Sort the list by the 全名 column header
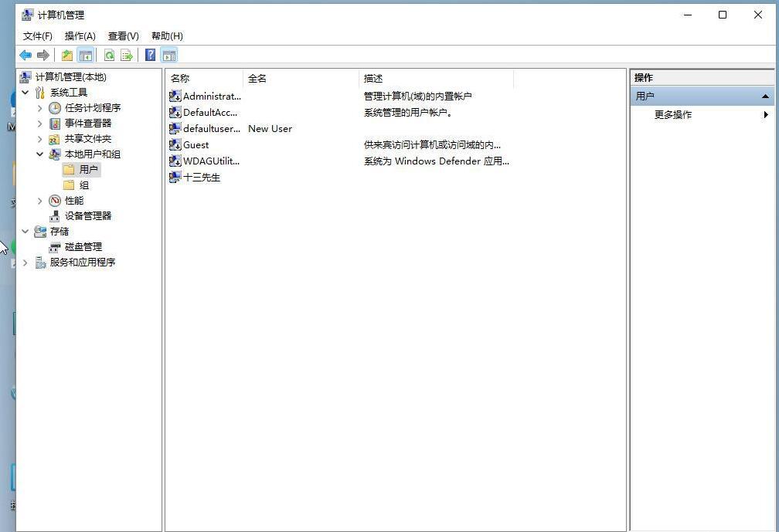 (x=255, y=78)
